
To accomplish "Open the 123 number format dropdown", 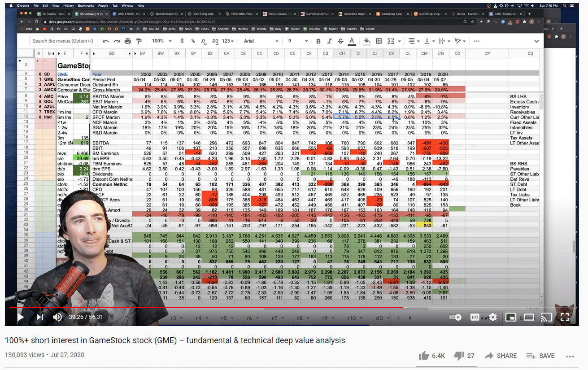I will click(x=228, y=41).
